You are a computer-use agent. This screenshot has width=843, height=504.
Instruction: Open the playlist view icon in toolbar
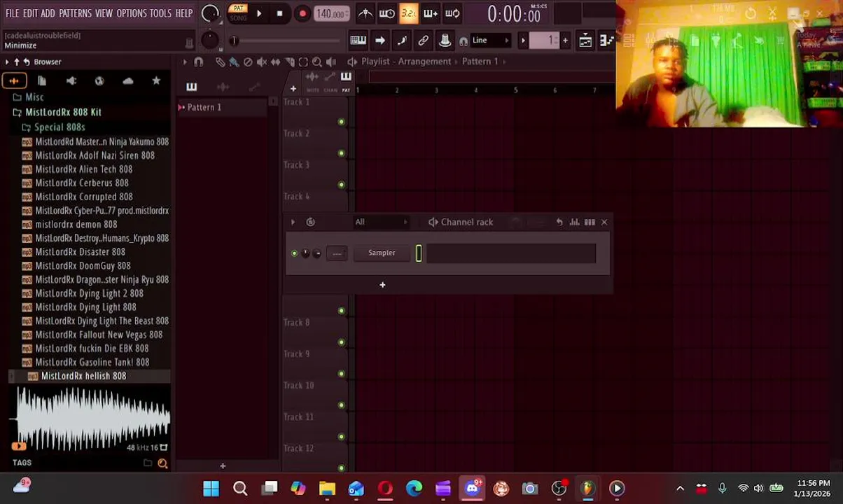pyautogui.click(x=585, y=41)
